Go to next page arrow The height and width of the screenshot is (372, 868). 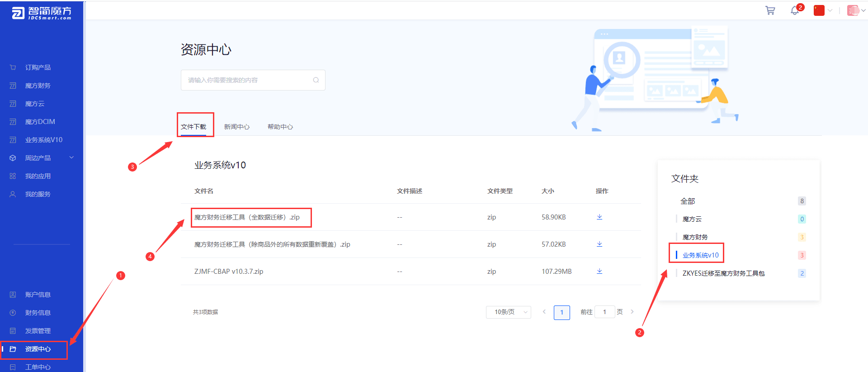[632, 312]
